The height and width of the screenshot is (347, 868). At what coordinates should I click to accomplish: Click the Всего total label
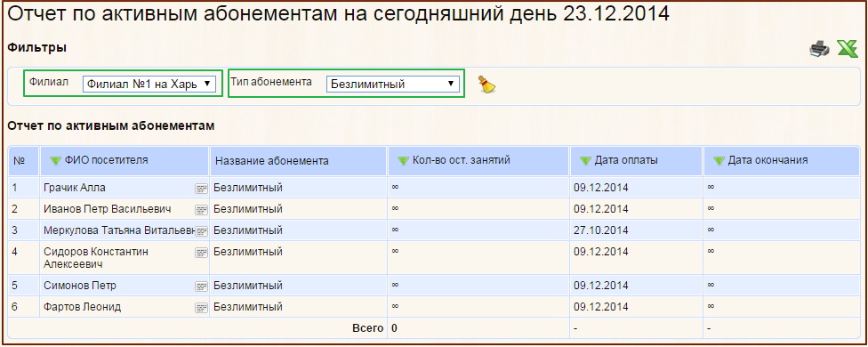coord(367,328)
